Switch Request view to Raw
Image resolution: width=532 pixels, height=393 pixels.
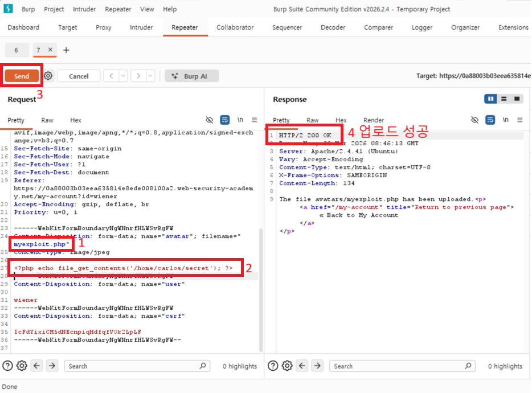click(x=47, y=120)
